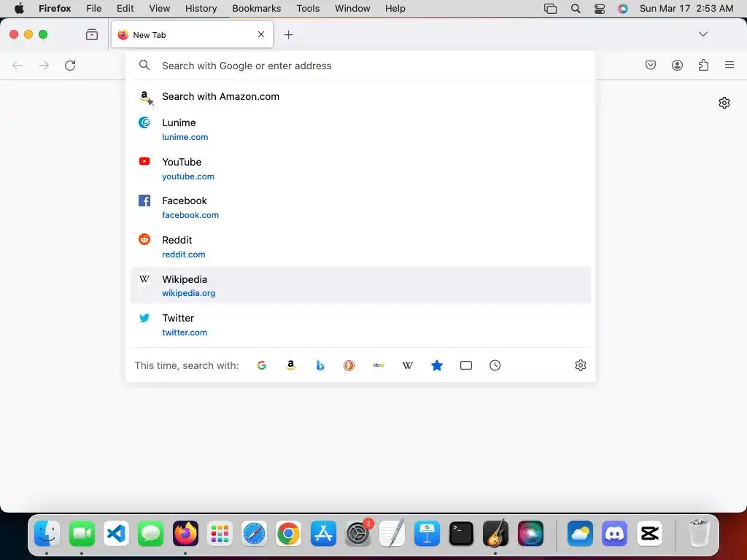The image size is (747, 560).
Task: Select the DuckDuckGo search icon
Action: [349, 365]
